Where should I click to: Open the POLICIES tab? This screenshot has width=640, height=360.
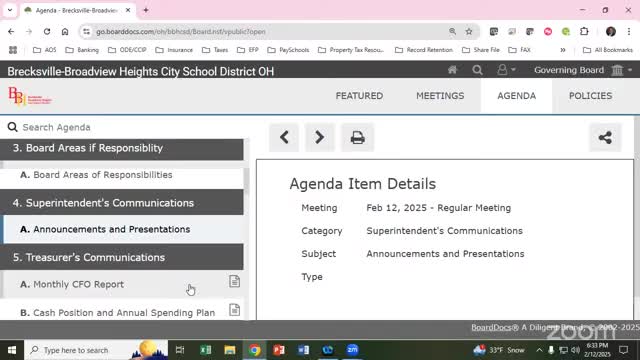coord(590,96)
